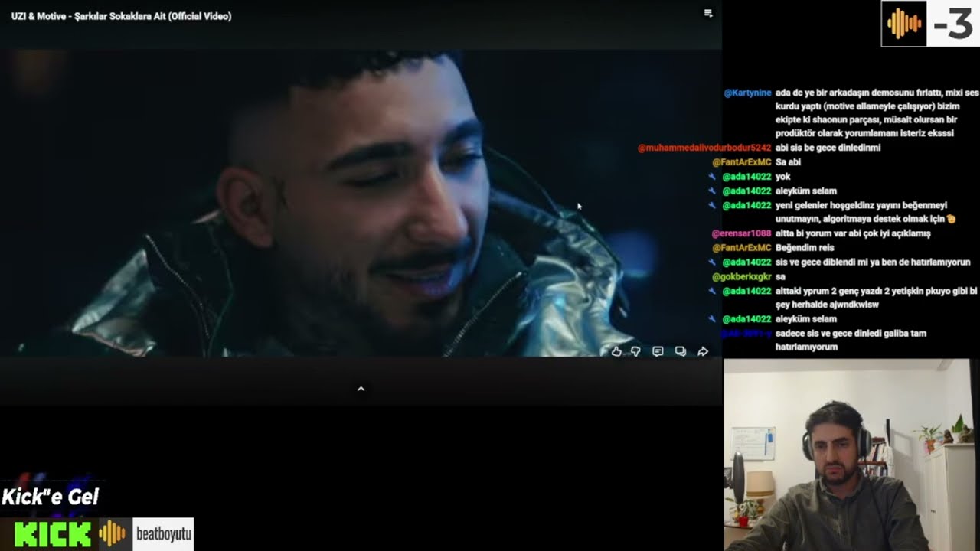Click the '-3' score counter at the top right
This screenshot has width=980, height=551.
point(953,24)
